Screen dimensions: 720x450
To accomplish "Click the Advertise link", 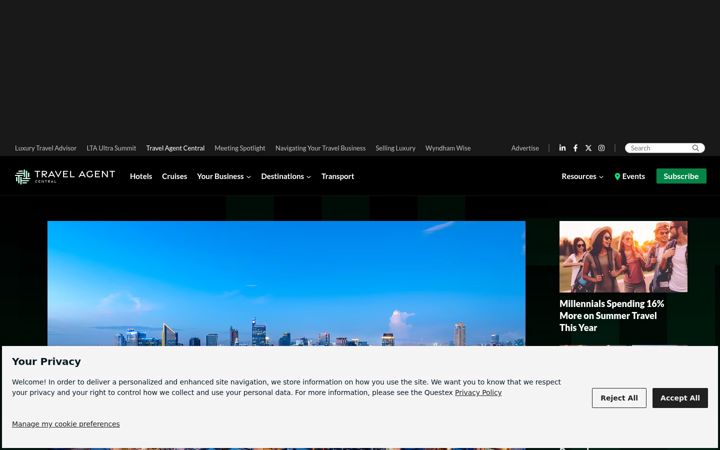I will pyautogui.click(x=525, y=148).
